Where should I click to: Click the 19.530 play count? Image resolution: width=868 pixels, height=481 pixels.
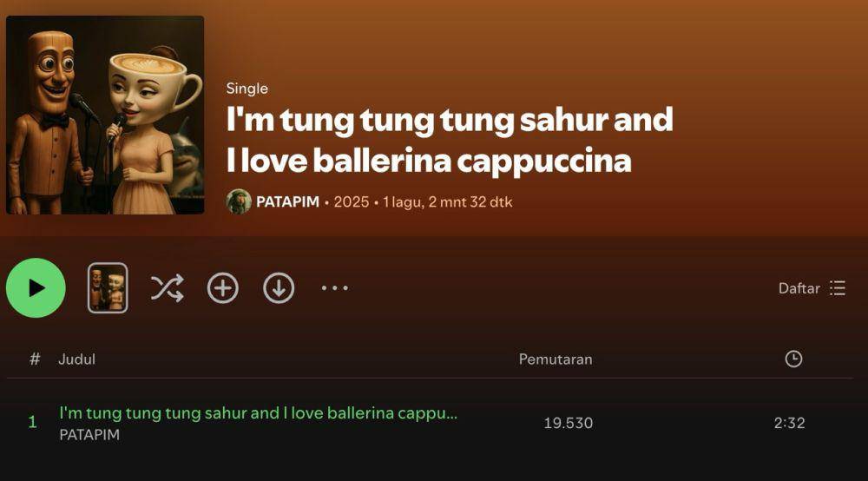569,423
